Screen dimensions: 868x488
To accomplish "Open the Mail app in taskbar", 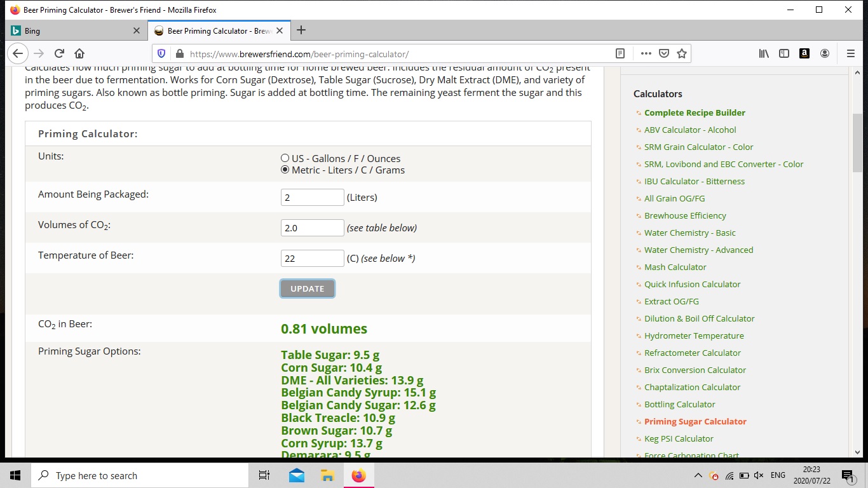I will click(x=296, y=475).
